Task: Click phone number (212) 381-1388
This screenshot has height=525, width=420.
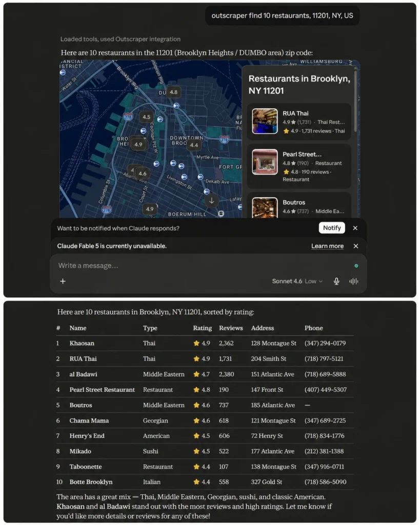Action: coord(324,451)
